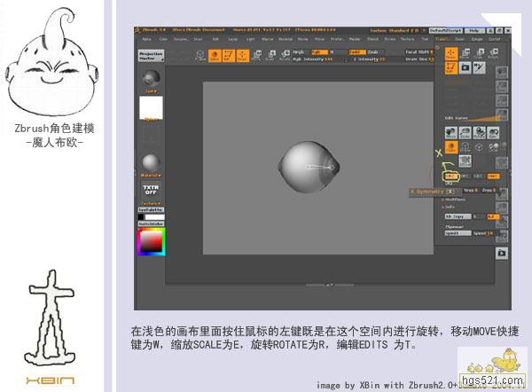The width and height of the screenshot is (532, 392).
Task: Click the Local transformations icon below Frame
Action: point(465,161)
